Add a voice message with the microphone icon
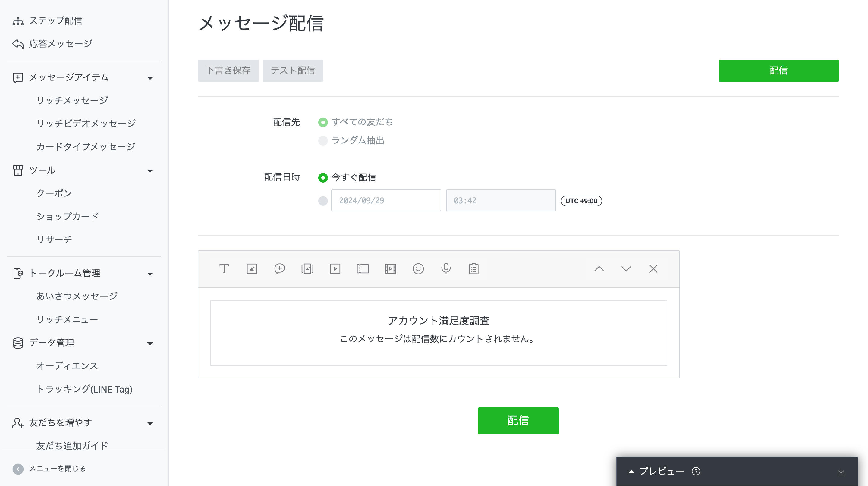The image size is (868, 486). (x=446, y=269)
